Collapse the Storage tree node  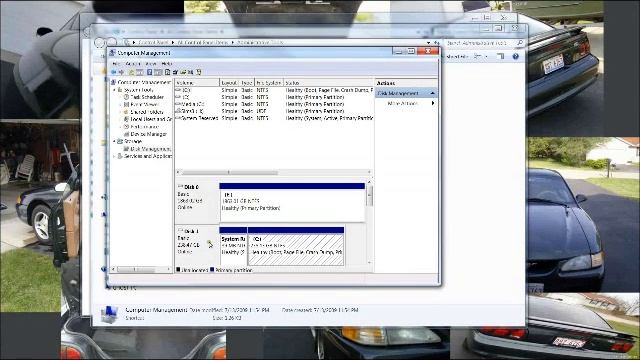coord(115,141)
